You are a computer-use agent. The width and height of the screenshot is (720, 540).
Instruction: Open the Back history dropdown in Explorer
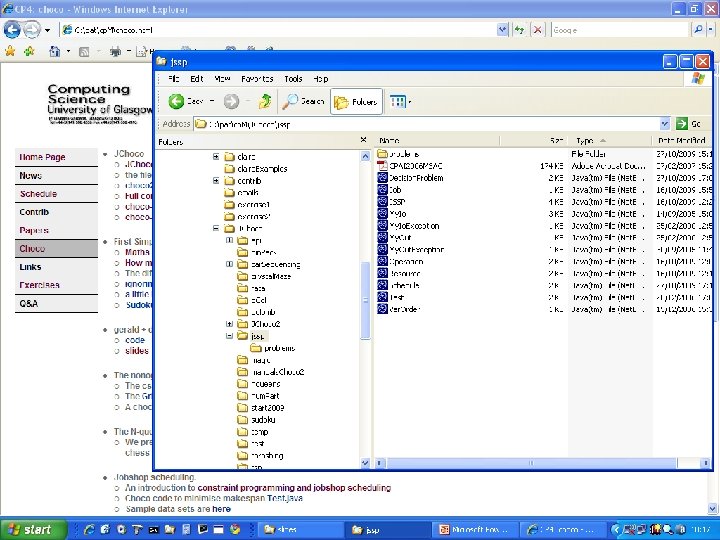coord(212,101)
